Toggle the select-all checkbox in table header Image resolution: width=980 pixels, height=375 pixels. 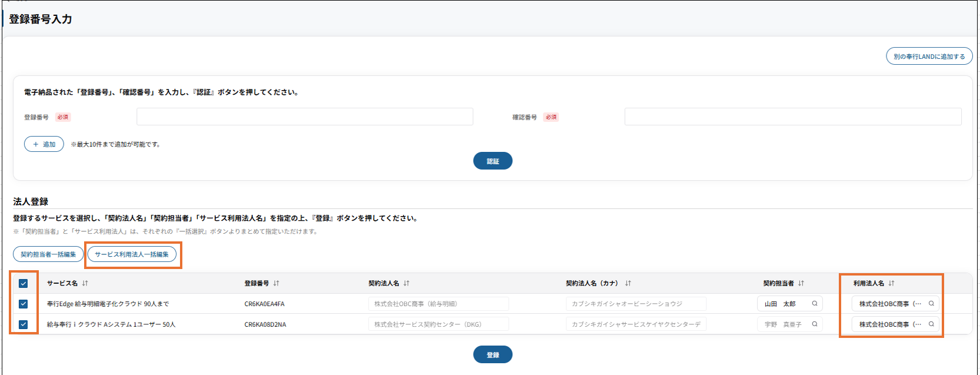coord(24,283)
